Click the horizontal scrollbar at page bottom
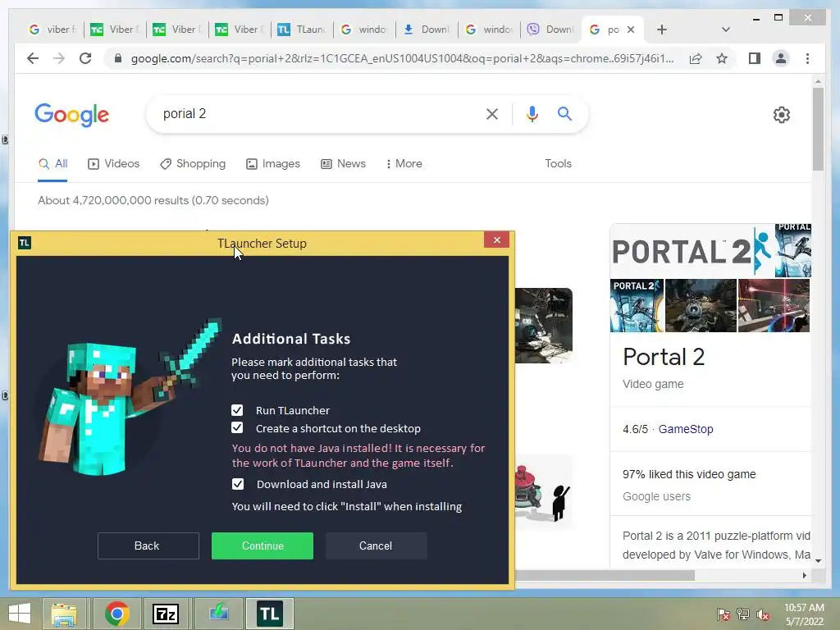Image resolution: width=840 pixels, height=630 pixels. point(605,575)
